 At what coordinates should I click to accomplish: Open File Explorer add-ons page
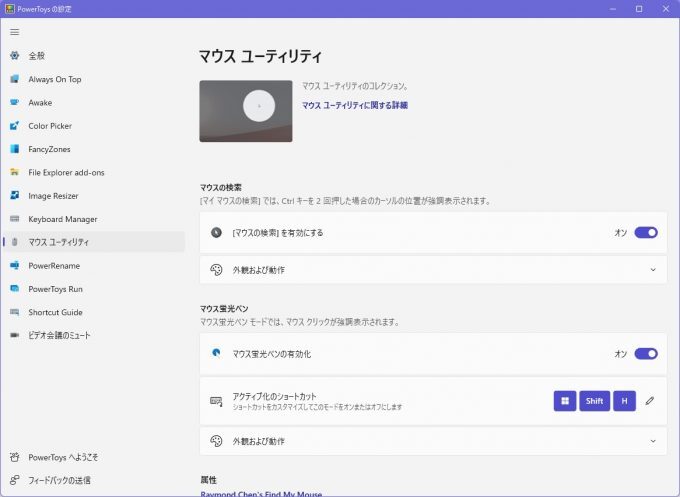pos(93,172)
